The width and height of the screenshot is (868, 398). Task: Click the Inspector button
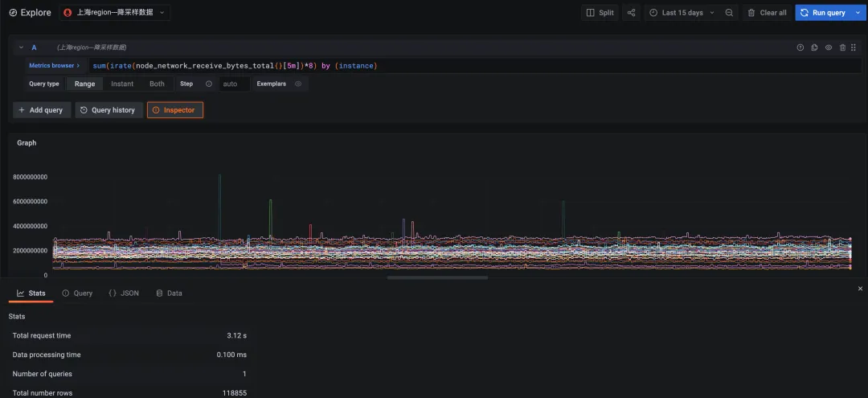[175, 110]
